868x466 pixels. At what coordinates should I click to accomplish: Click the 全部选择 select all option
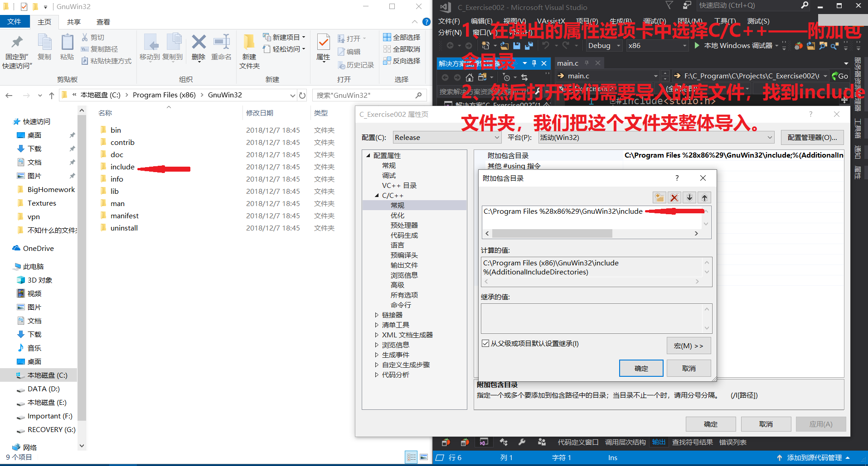pos(402,37)
